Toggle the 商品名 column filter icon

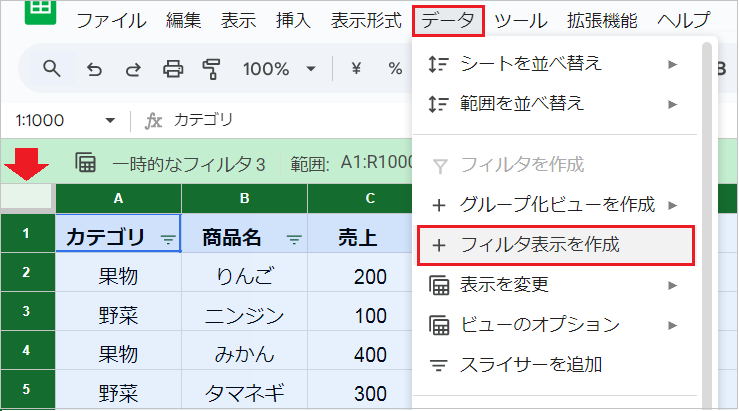294,239
